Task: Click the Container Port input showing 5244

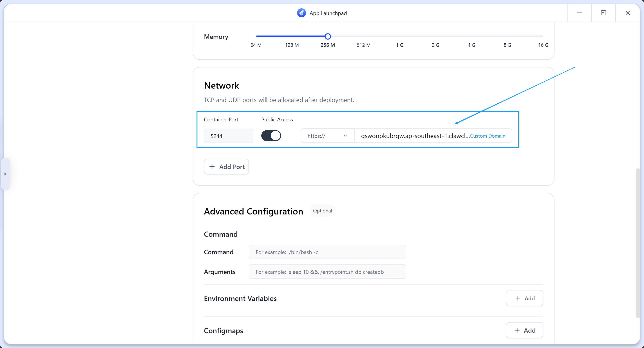Action: coord(228,136)
